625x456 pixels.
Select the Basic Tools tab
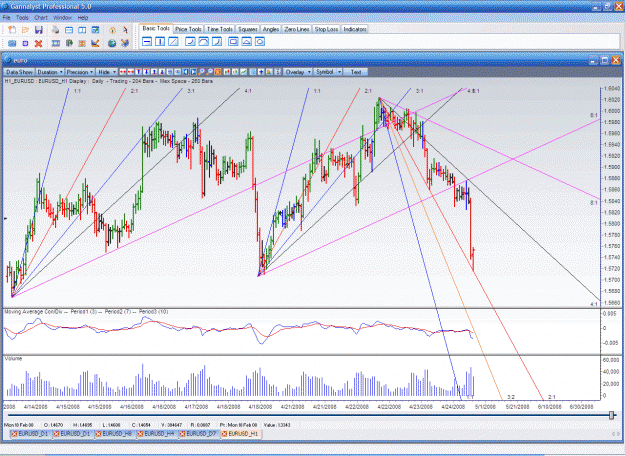tap(156, 29)
